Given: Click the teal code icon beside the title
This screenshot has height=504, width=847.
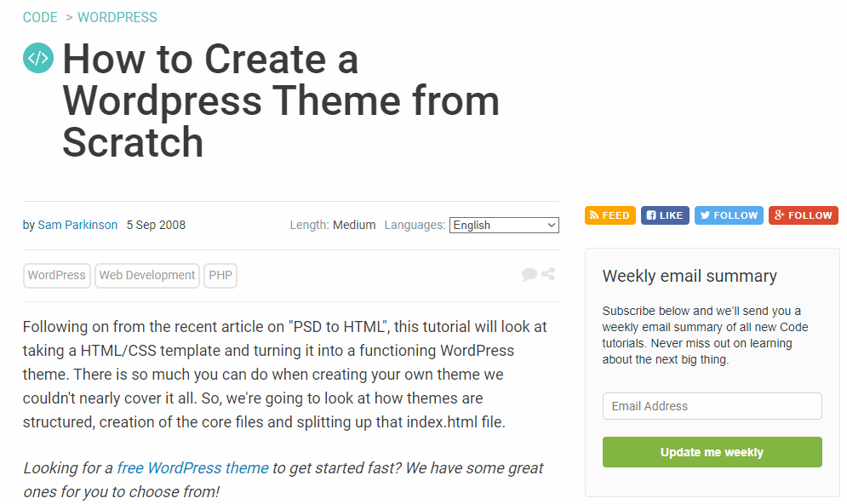Looking at the screenshot, I should (x=38, y=58).
